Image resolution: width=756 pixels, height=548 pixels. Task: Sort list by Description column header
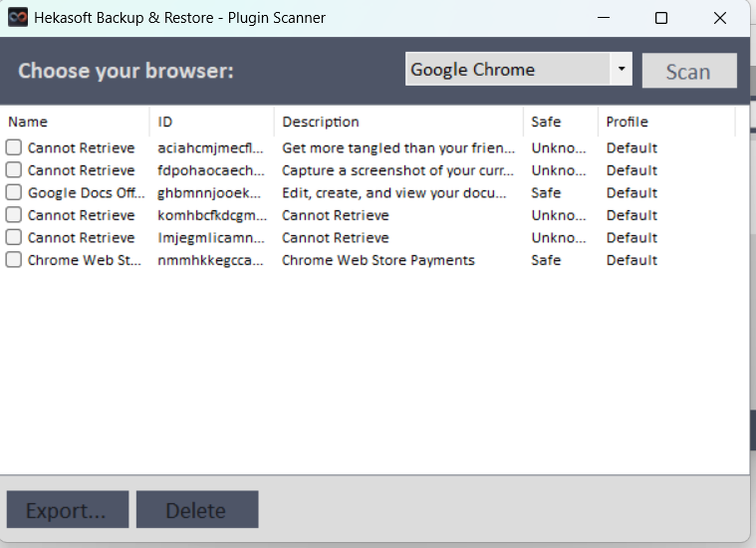(x=398, y=122)
